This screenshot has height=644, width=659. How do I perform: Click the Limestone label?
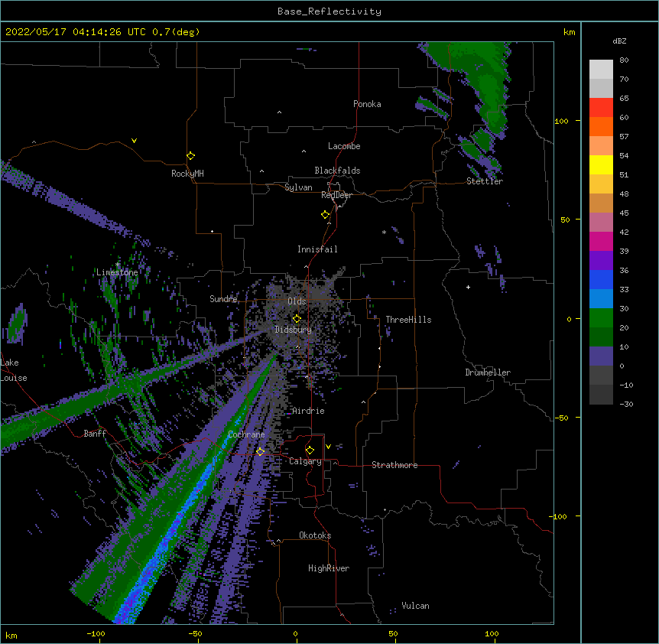[x=117, y=272]
